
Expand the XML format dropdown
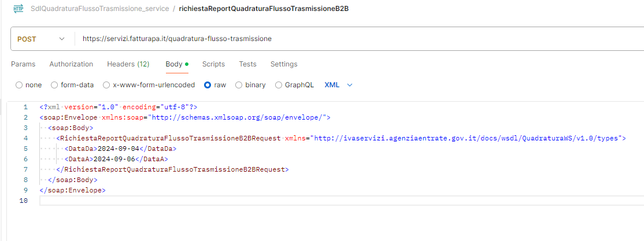338,85
